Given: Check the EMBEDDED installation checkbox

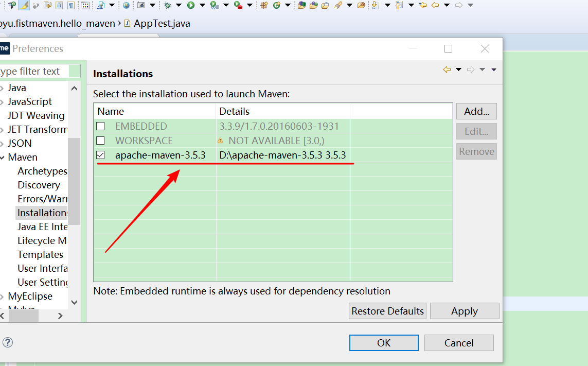Looking at the screenshot, I should coord(100,126).
